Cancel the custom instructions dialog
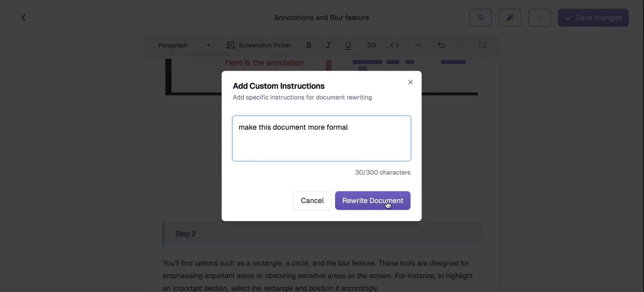This screenshot has width=644, height=292. tap(312, 200)
